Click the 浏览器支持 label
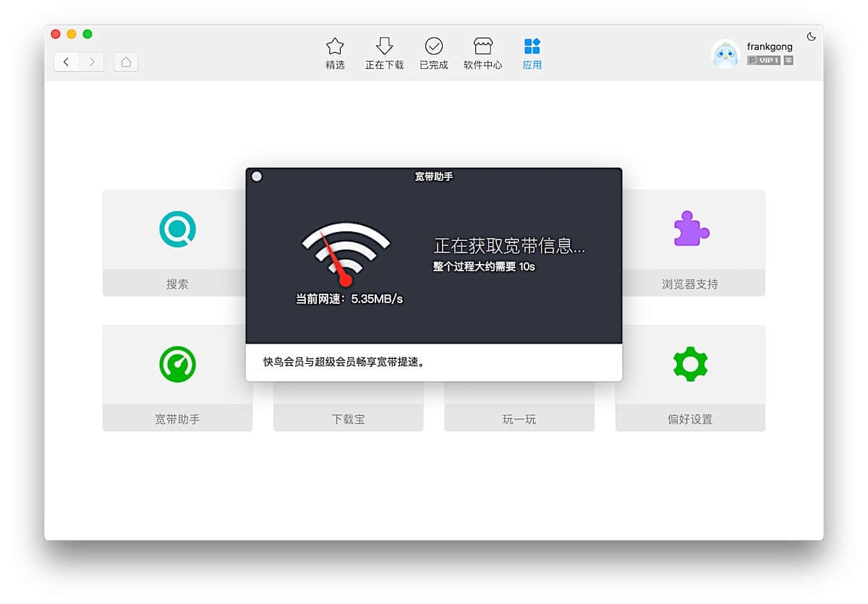Viewport: 868px width, 604px height. pyautogui.click(x=690, y=284)
